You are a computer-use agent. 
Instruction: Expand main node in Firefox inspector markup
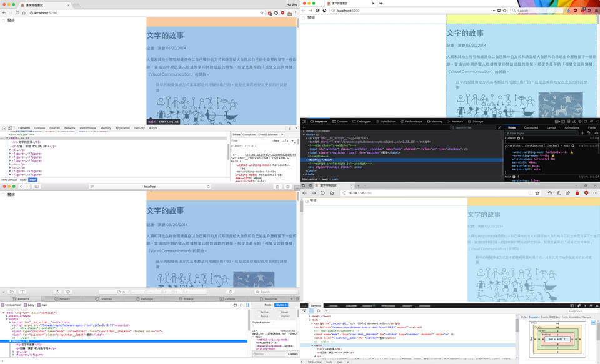point(306,160)
